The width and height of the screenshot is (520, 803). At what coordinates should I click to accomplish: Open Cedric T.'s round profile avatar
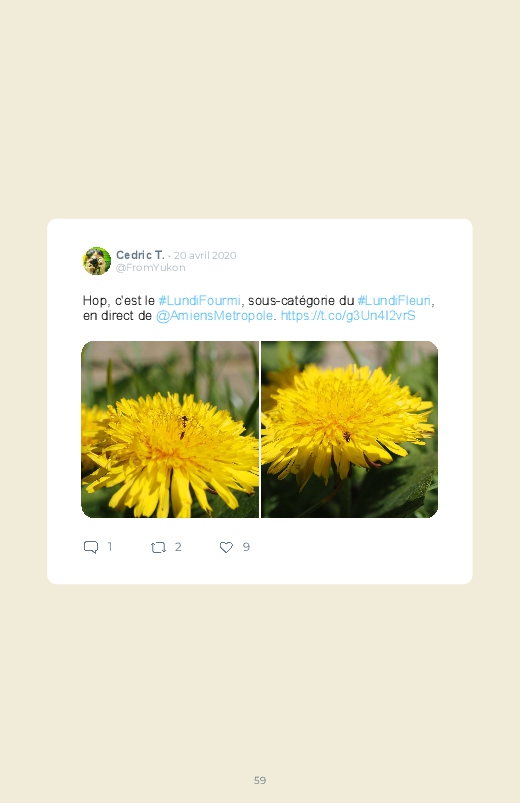(x=97, y=261)
